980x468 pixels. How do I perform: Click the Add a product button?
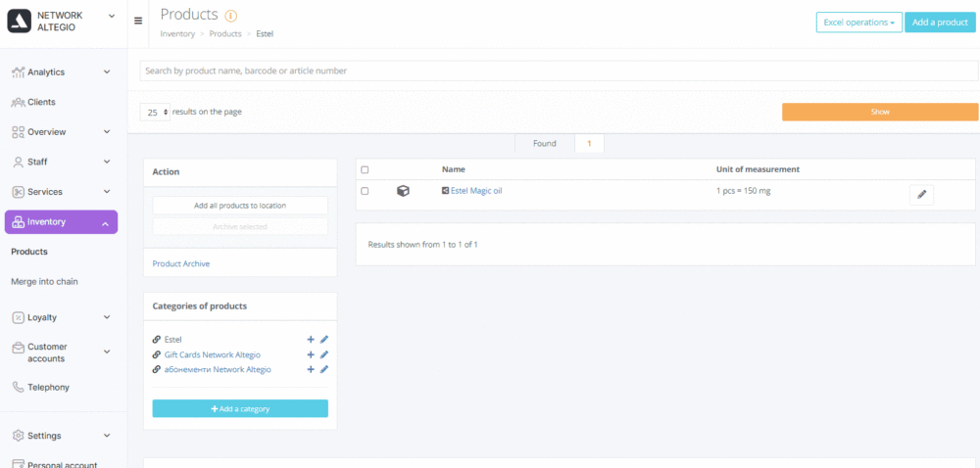[x=940, y=23]
